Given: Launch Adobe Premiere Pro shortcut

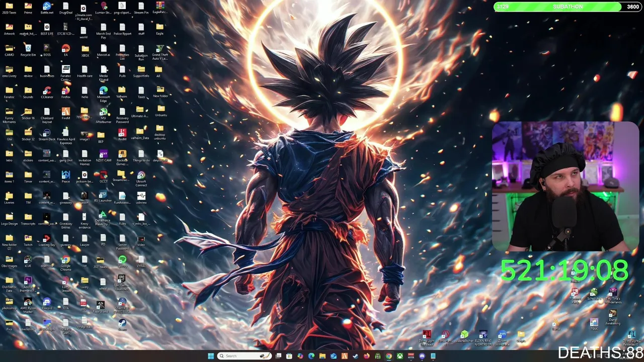Looking at the screenshot, I should click(x=28, y=284).
